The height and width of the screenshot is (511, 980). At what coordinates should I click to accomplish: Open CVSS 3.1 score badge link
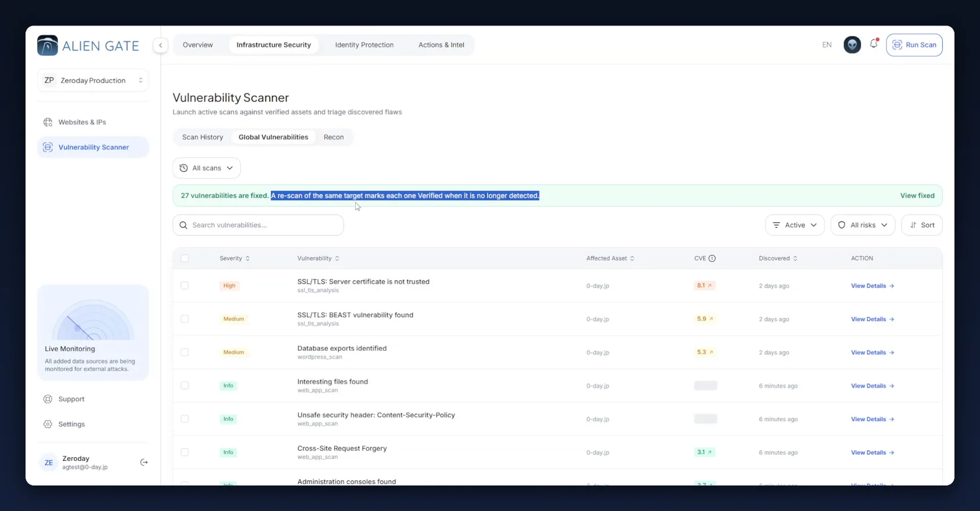pos(704,452)
